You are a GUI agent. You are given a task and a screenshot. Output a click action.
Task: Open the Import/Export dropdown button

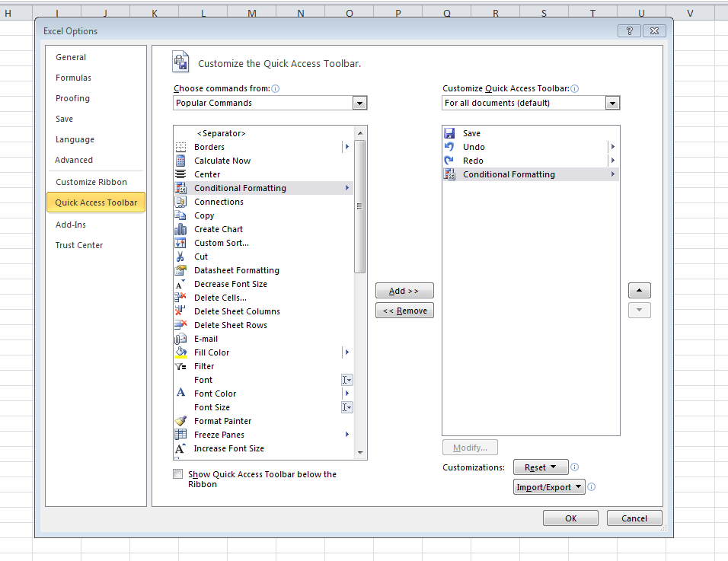point(549,486)
